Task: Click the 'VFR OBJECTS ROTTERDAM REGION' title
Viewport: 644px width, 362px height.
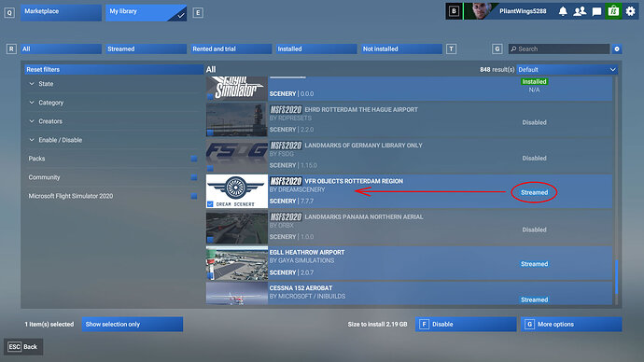Action: (x=354, y=181)
